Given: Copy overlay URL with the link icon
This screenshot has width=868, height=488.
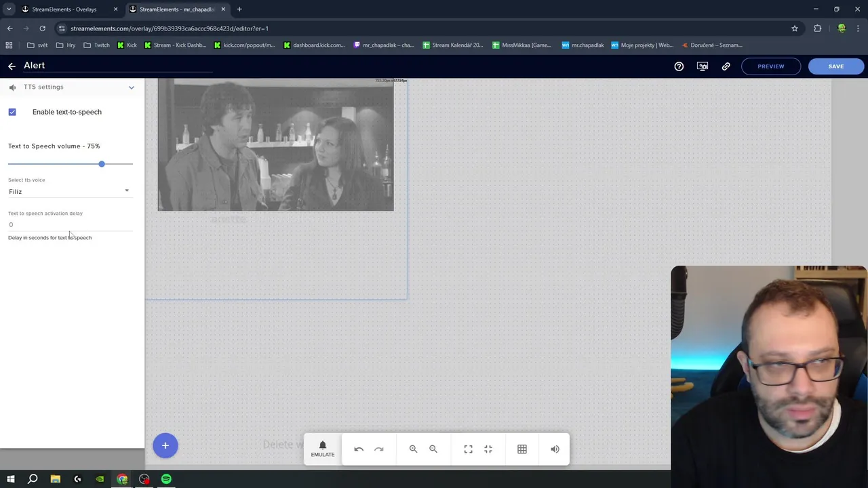Looking at the screenshot, I should pyautogui.click(x=726, y=66).
